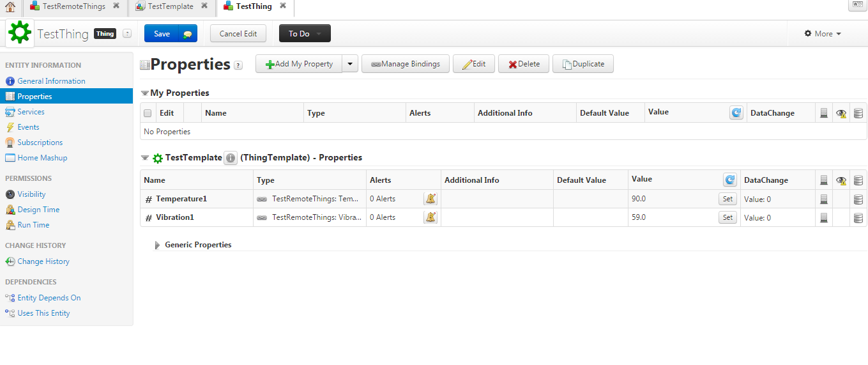The image size is (868, 365).
Task: Click persistent icon in Temperature1 row
Action: 824,199
